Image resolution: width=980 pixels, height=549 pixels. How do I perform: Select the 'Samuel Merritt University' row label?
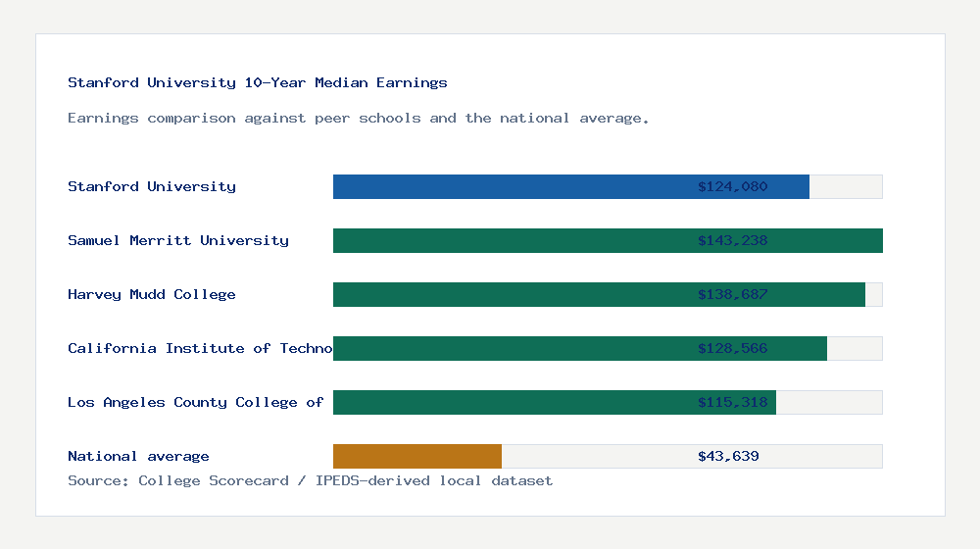[178, 241]
